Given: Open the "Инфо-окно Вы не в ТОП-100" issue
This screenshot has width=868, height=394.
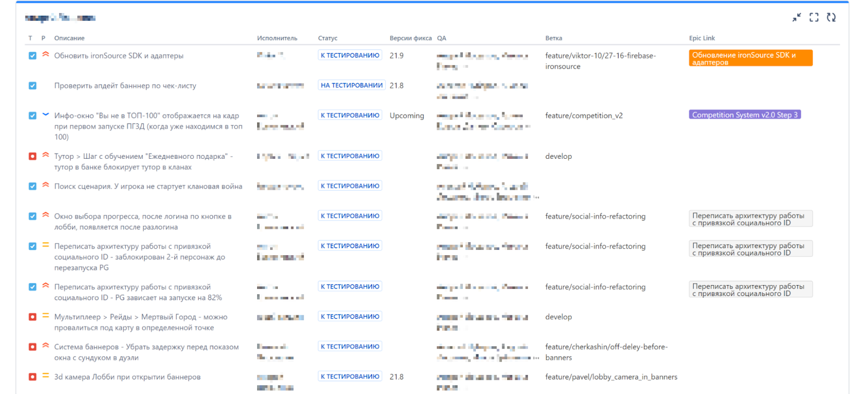Looking at the screenshot, I should point(149,126).
